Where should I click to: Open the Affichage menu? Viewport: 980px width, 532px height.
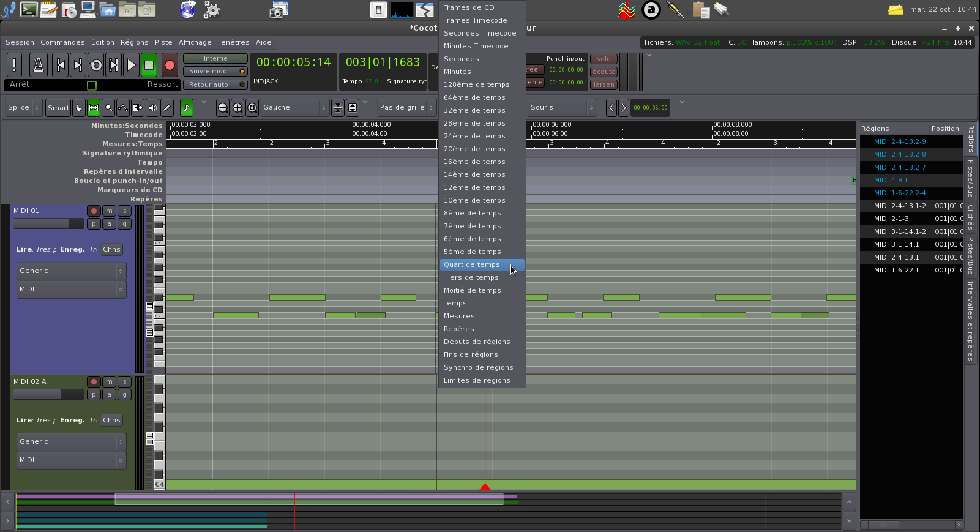195,42
